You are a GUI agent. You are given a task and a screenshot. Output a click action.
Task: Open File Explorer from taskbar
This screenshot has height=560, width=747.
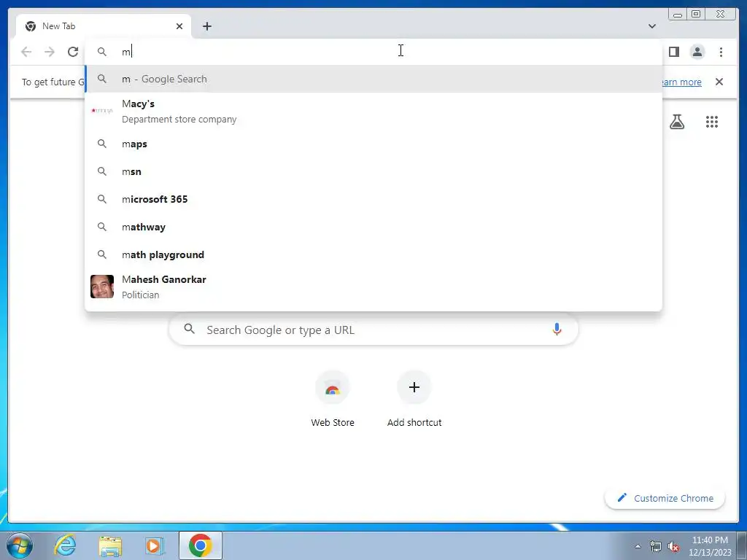point(110,545)
